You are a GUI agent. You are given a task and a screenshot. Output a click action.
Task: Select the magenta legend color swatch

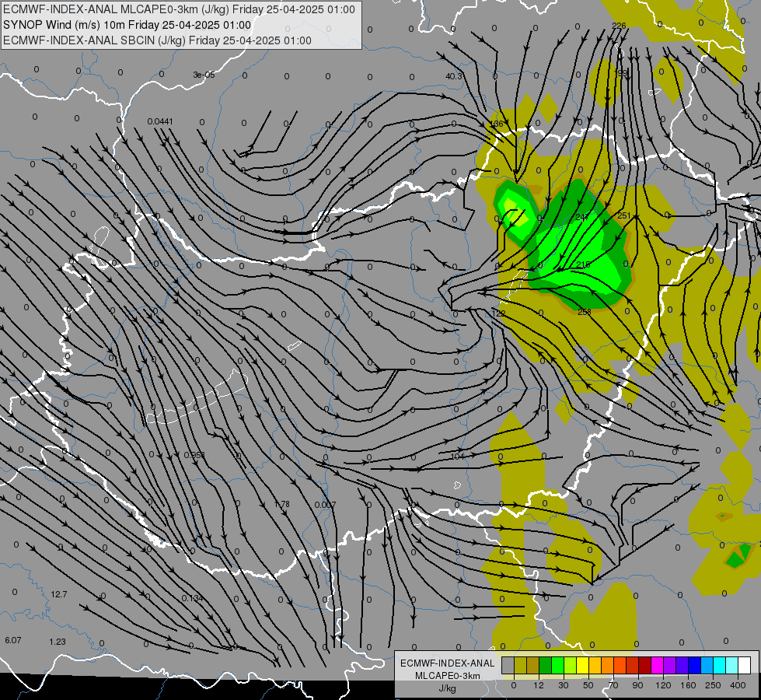click(657, 665)
